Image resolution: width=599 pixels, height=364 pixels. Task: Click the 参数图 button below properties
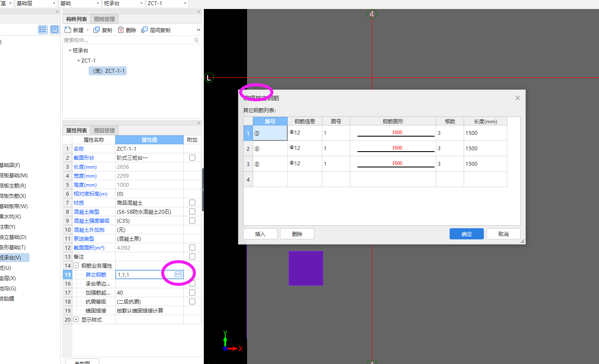click(x=82, y=361)
